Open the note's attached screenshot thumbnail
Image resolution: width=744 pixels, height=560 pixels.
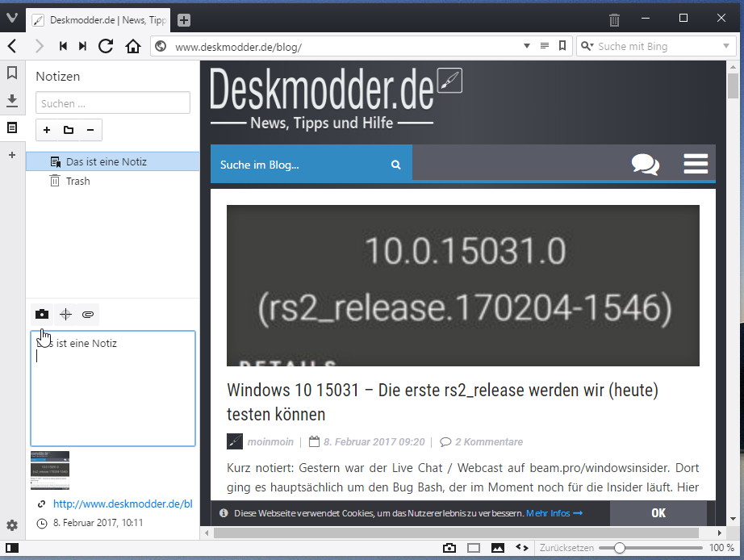click(50, 470)
